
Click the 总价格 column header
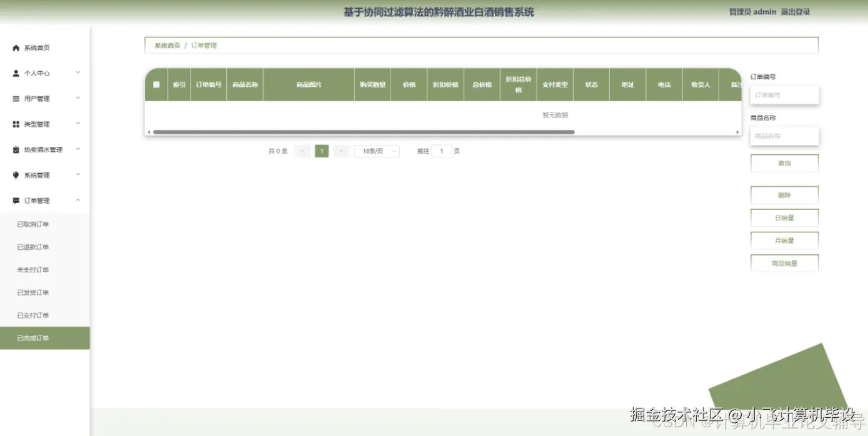(482, 84)
